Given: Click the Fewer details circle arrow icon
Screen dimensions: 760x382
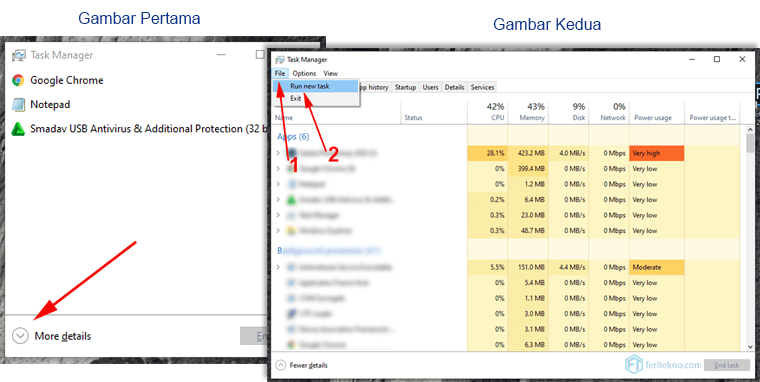Looking at the screenshot, I should click(280, 365).
